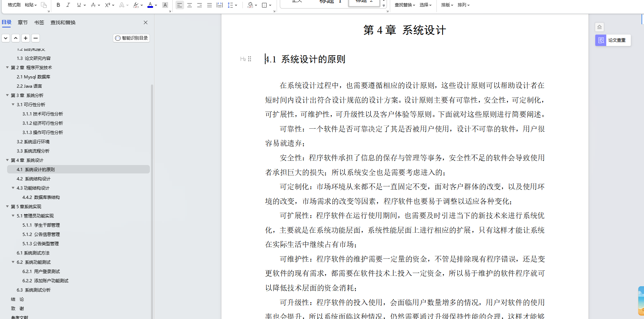The image size is (644, 319).
Task: Open font color dropdown arrow
Action: tap(156, 5)
